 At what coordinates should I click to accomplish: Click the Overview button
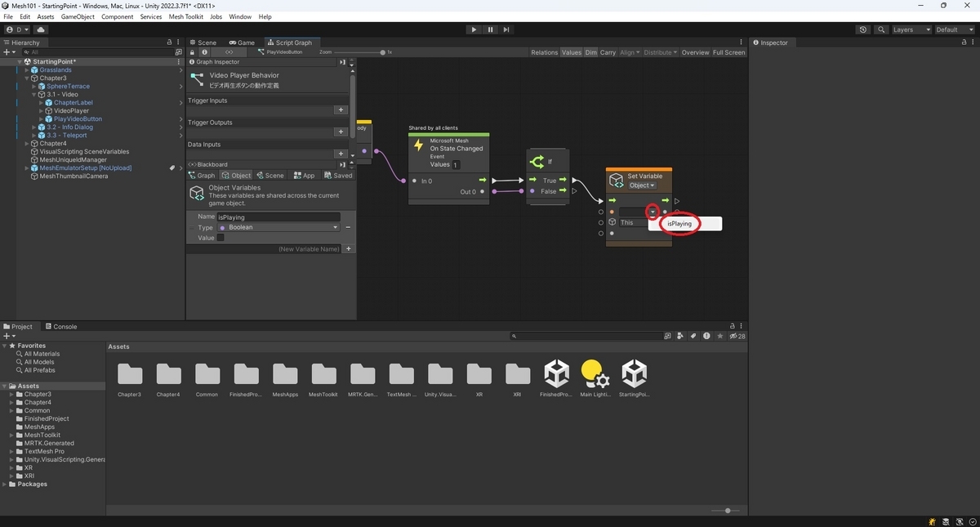click(696, 52)
